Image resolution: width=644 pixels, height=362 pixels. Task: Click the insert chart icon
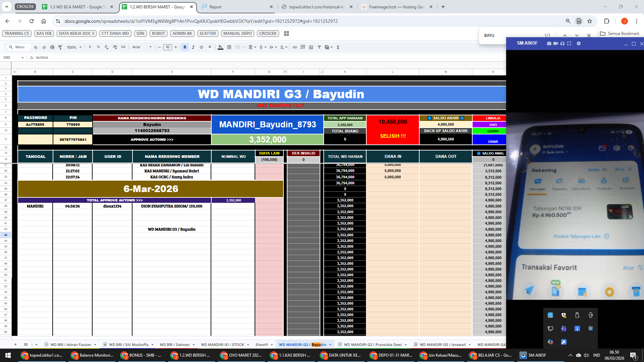point(311,47)
